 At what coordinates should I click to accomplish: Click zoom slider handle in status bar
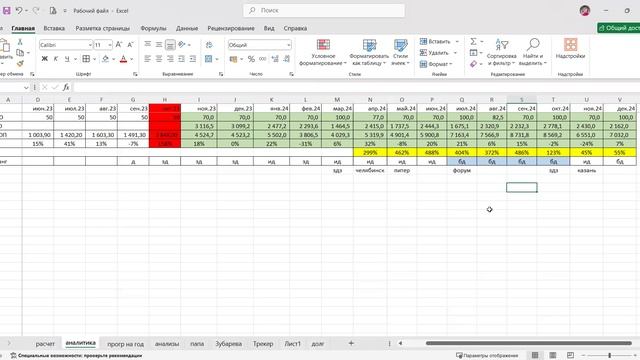(x=609, y=356)
